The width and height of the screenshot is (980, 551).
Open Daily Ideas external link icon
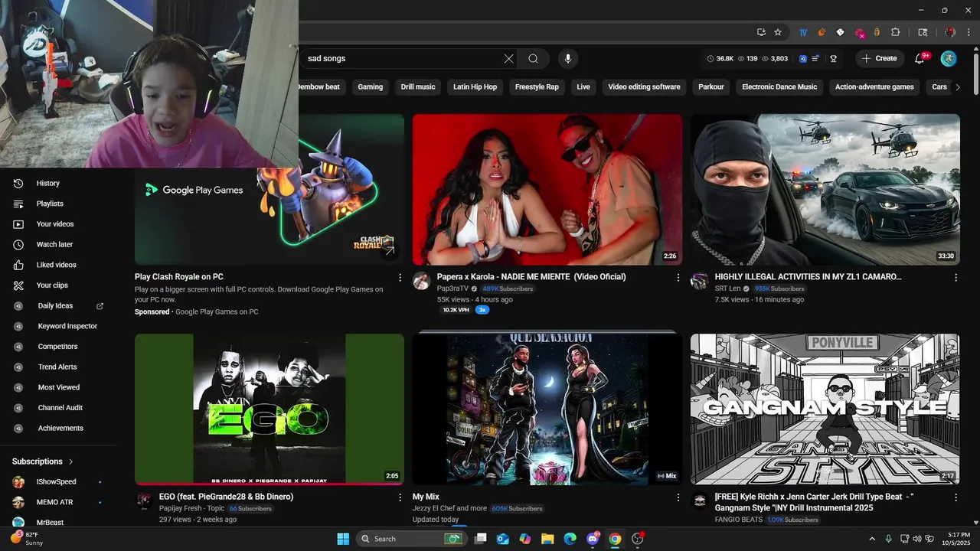[100, 306]
